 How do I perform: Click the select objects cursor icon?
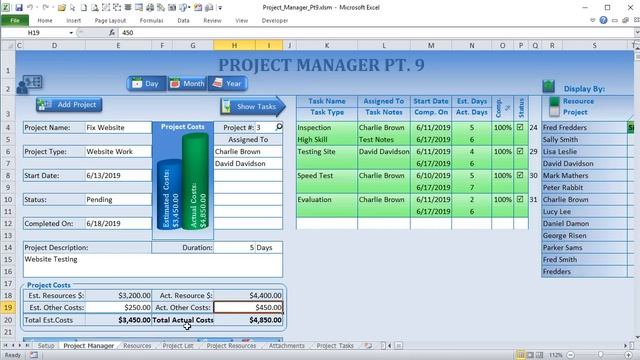[x=73, y=7]
